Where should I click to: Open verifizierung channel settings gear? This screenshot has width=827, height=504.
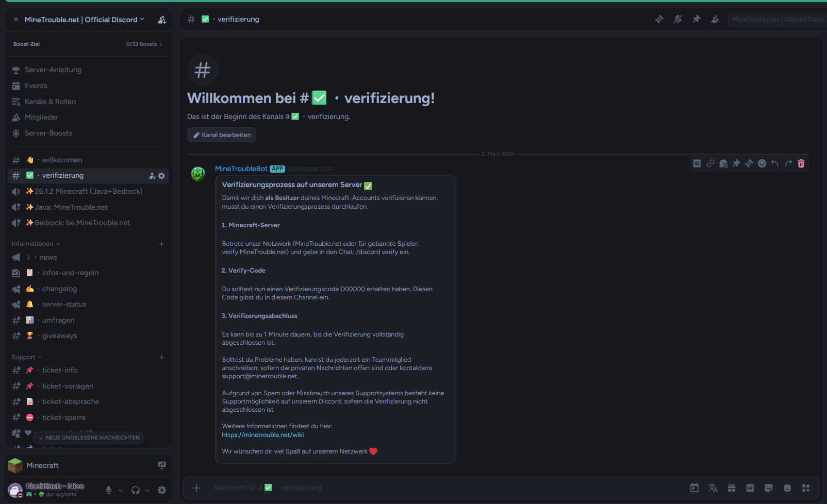pos(162,176)
